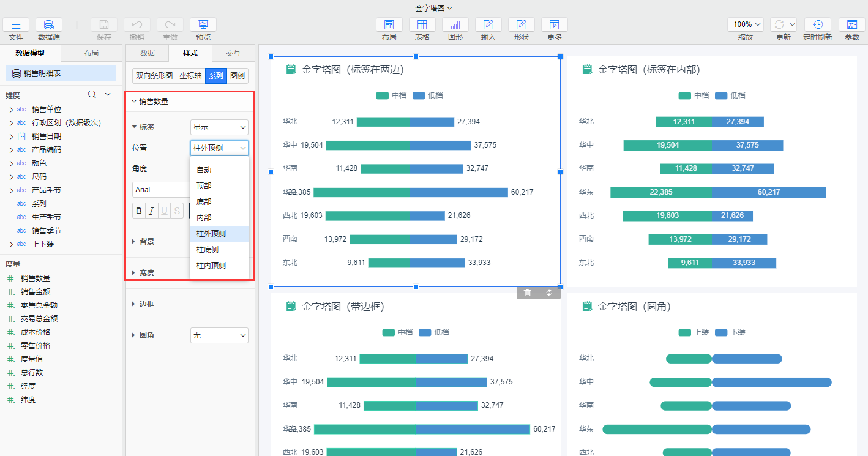Switch to the 布局 tab in the left sidebar

(x=91, y=53)
